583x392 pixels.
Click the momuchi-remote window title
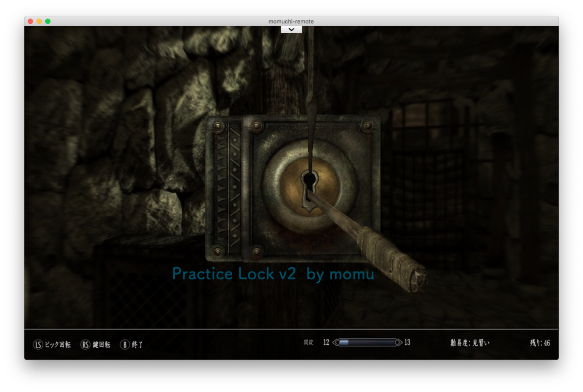(x=291, y=21)
